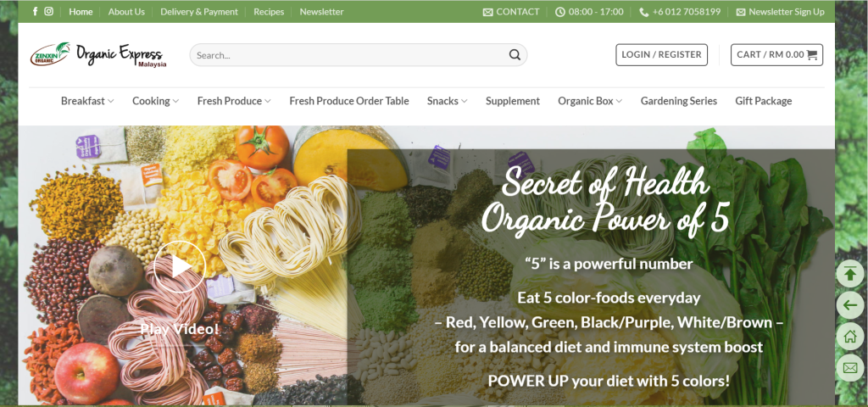Open the CONTACT link in top bar

click(511, 12)
